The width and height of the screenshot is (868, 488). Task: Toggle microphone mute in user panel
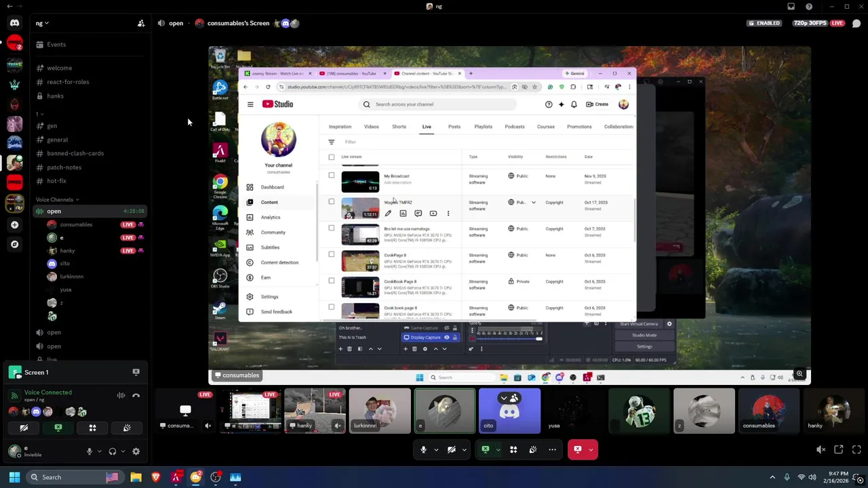pyautogui.click(x=89, y=451)
